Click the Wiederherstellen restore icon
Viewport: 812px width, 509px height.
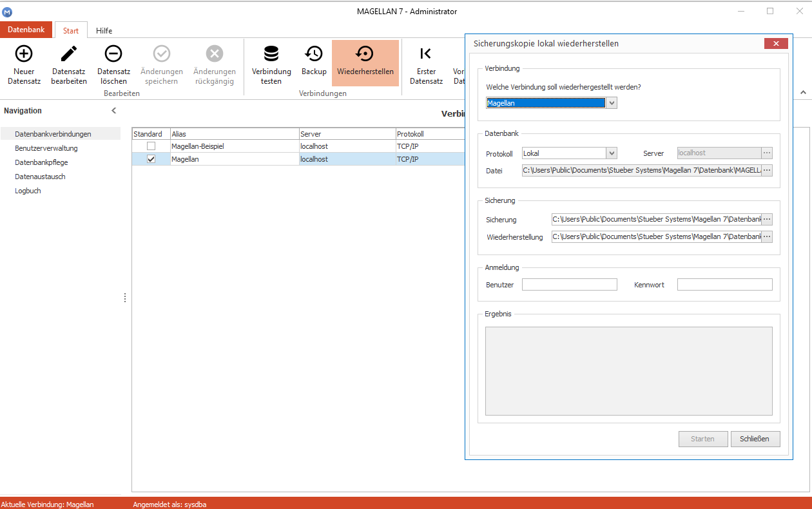365,53
